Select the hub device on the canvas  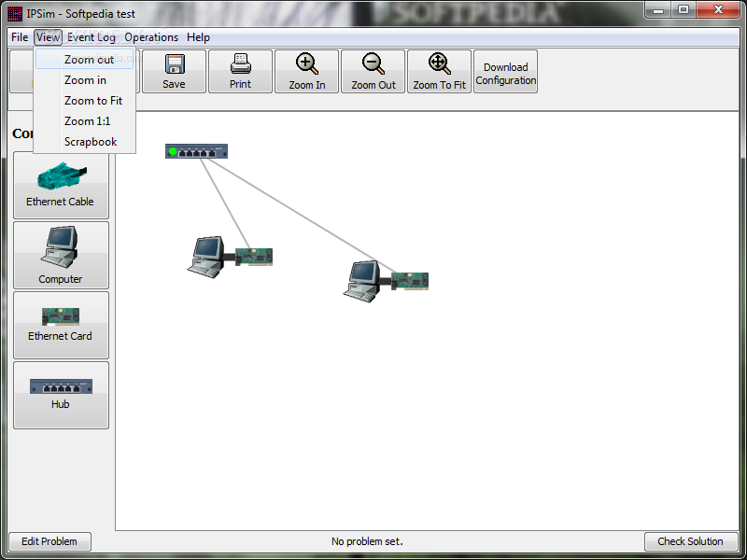tap(196, 151)
